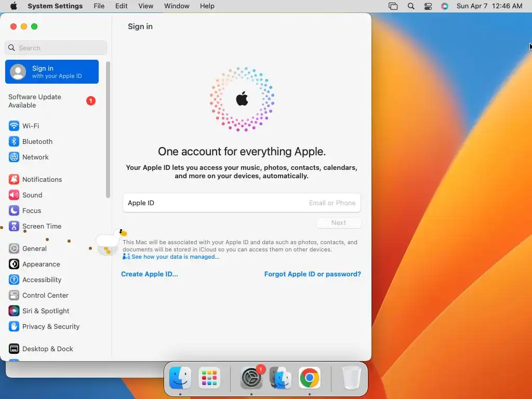
Task: Open Software Update Available entry
Action: (52, 101)
